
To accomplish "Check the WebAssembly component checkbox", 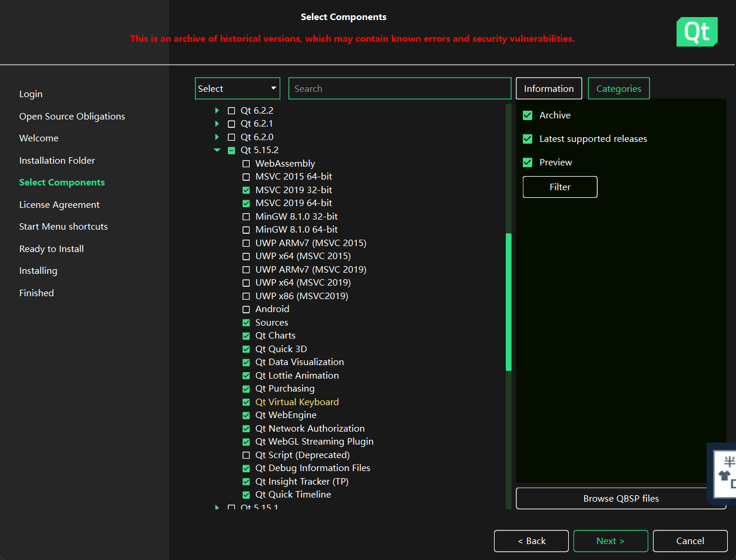I will pyautogui.click(x=246, y=164).
